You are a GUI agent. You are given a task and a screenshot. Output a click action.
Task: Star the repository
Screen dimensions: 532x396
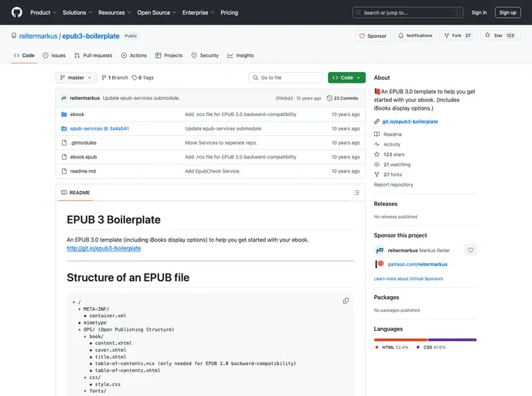(x=500, y=36)
